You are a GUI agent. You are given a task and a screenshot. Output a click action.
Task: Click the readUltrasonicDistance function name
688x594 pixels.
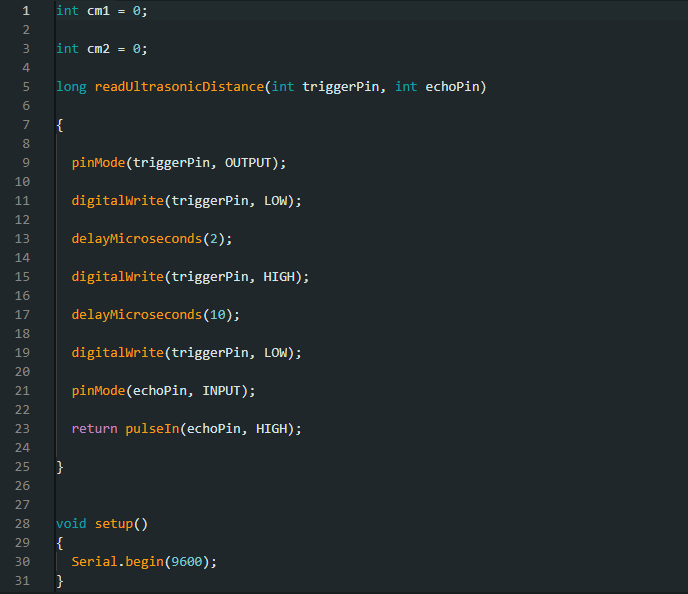point(179,87)
